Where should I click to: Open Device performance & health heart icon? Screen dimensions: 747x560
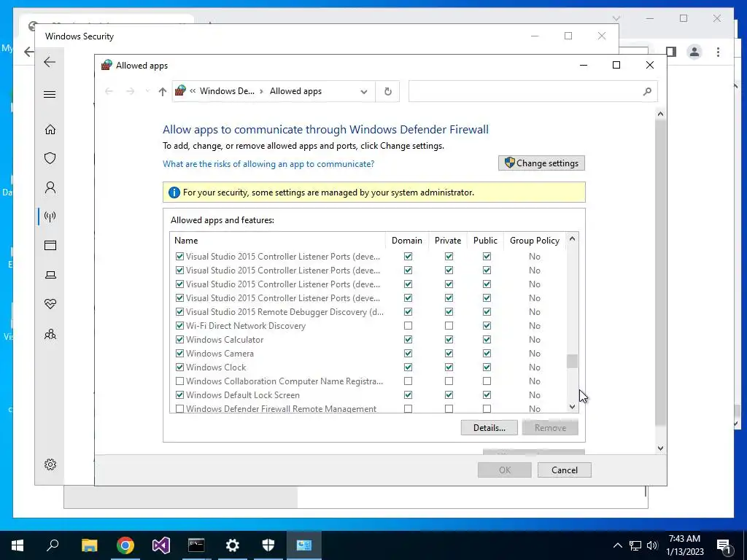[50, 304]
